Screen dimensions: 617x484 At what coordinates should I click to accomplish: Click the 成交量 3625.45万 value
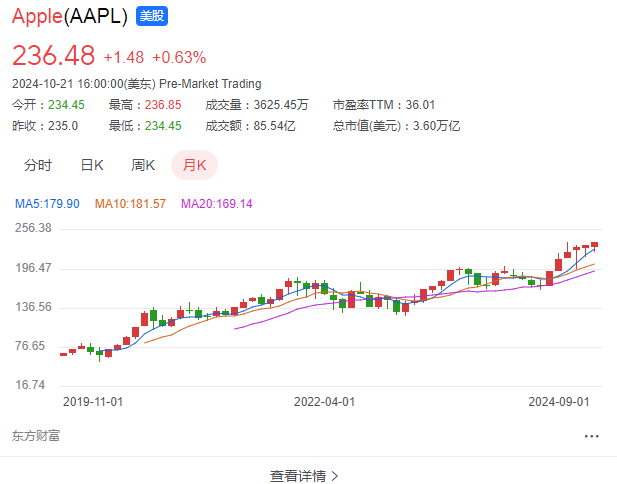tap(281, 105)
